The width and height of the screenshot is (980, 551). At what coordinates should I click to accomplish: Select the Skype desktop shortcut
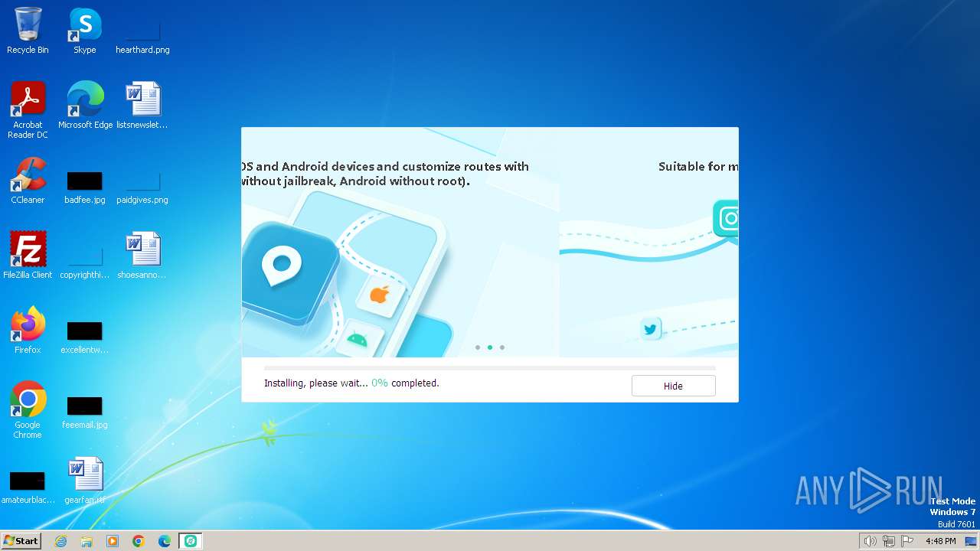click(x=84, y=31)
